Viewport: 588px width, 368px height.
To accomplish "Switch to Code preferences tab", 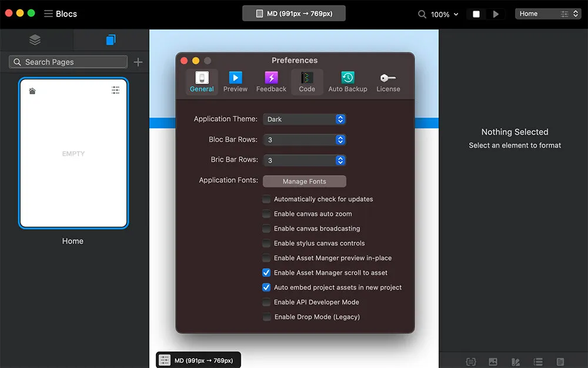I will 307,82.
